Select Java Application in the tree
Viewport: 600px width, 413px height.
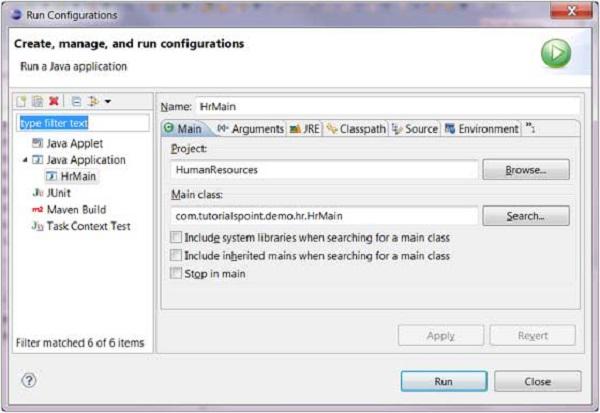[86, 160]
